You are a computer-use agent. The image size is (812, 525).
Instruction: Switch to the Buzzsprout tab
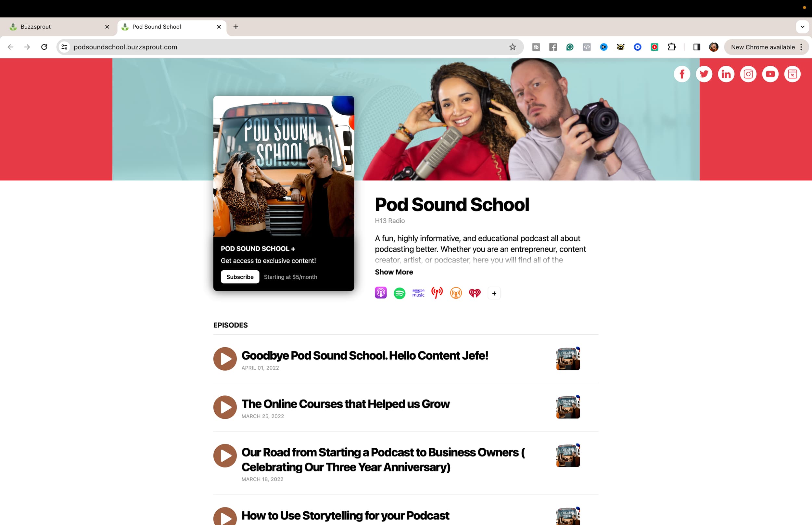click(x=60, y=27)
